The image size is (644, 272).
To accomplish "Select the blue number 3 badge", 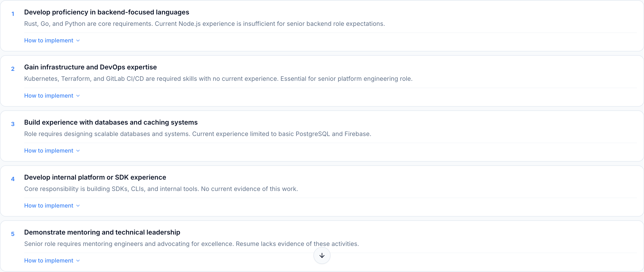I will pyautogui.click(x=13, y=124).
